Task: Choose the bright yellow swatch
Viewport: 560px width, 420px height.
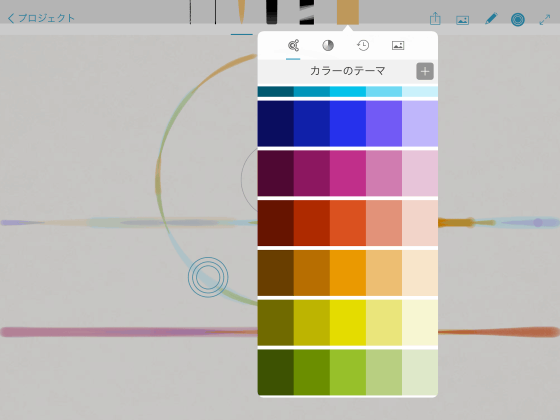Action: pyautogui.click(x=348, y=322)
